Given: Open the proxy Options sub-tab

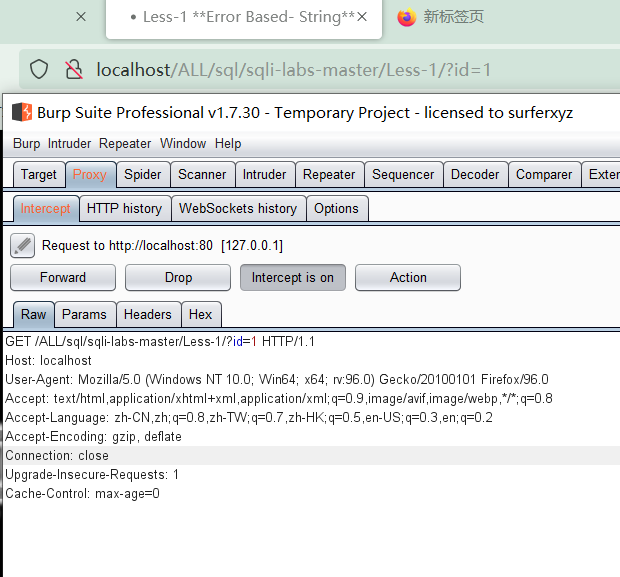Looking at the screenshot, I should [x=336, y=208].
